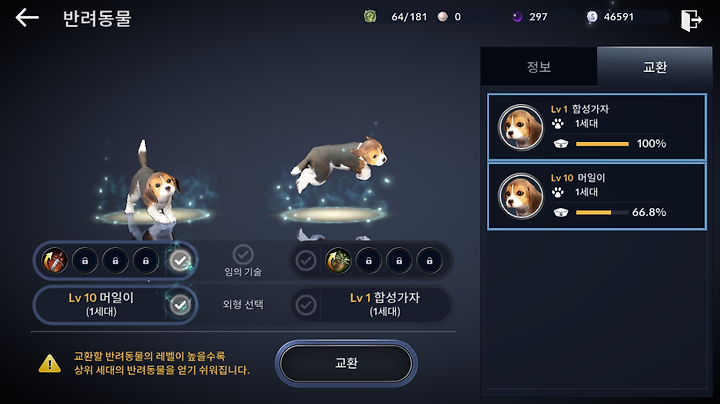
Task: Tap the green inventory weight icon
Action: (370, 17)
